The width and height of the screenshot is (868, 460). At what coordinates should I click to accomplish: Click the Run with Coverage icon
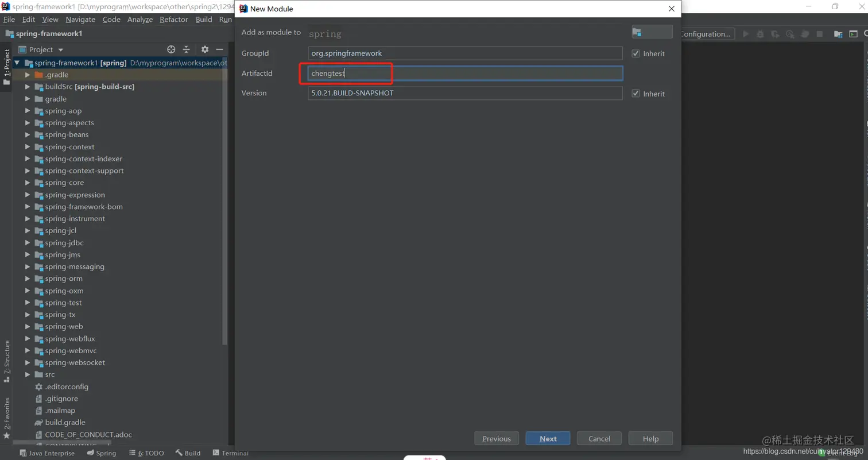[775, 34]
